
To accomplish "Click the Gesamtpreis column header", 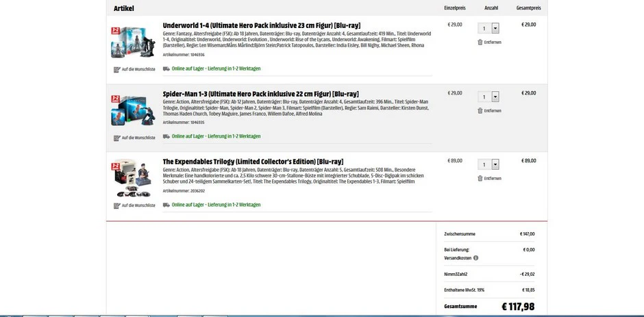I will 529,8.
